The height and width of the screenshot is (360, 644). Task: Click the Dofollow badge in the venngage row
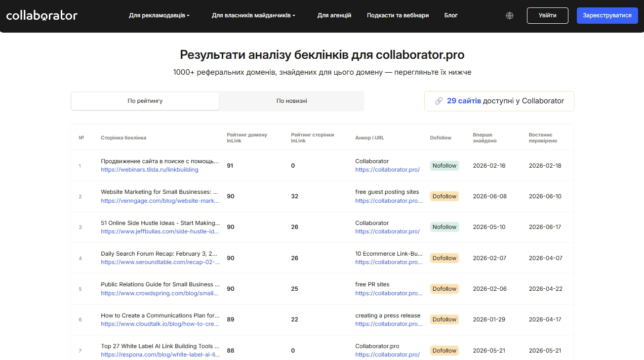444,196
